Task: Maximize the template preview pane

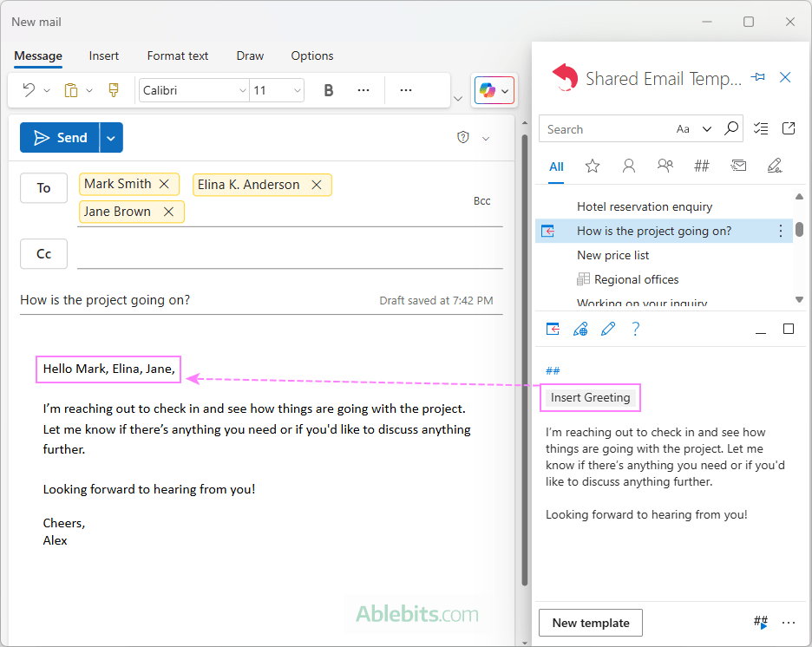Action: [x=789, y=329]
